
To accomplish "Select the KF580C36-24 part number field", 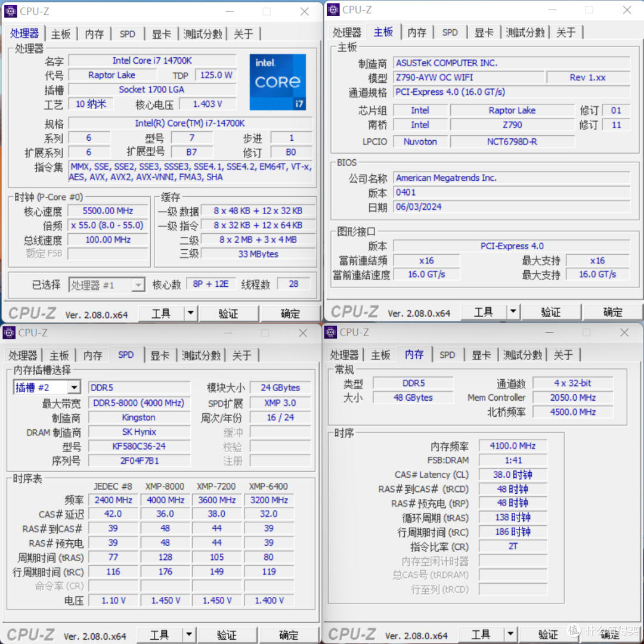I will click(139, 446).
